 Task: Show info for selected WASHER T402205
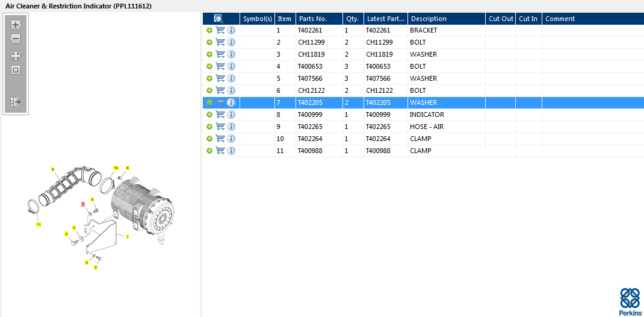(x=231, y=102)
